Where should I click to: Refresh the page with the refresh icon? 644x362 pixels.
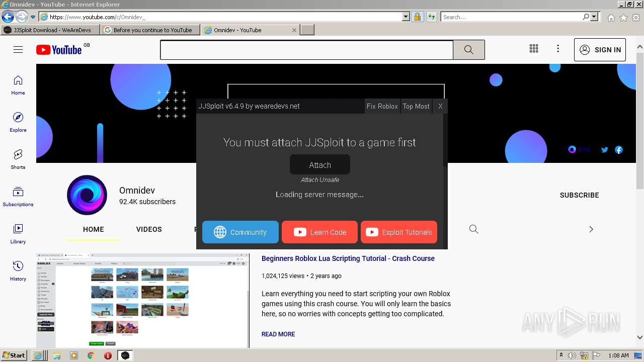(431, 17)
